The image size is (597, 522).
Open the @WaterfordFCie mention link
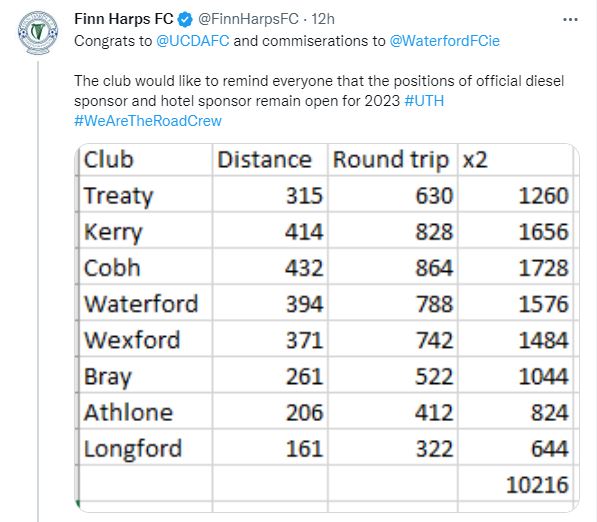tap(444, 41)
